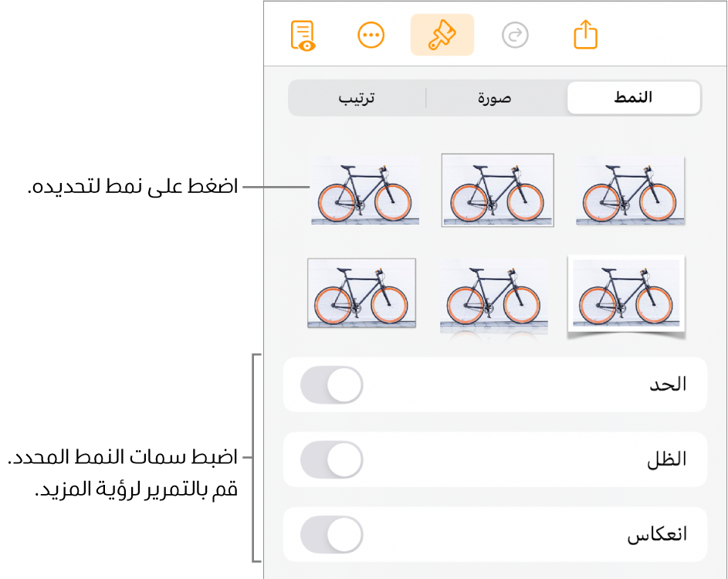This screenshot has height=579, width=728.
Task: Switch to the صورة tab
Action: click(495, 98)
